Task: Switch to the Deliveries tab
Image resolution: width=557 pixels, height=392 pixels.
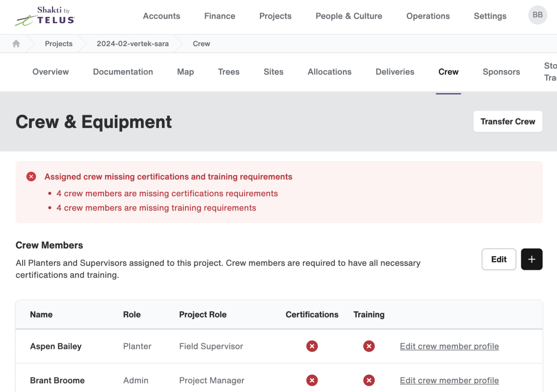Action: (x=395, y=72)
